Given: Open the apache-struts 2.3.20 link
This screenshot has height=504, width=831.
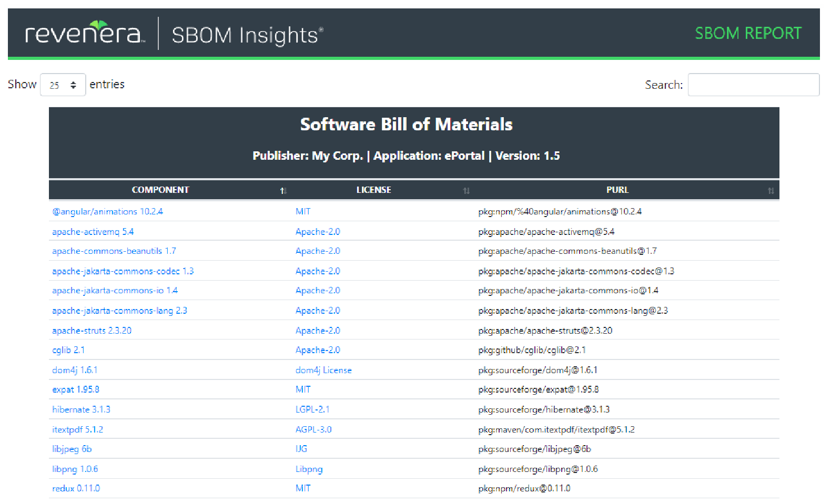Looking at the screenshot, I should (x=92, y=331).
